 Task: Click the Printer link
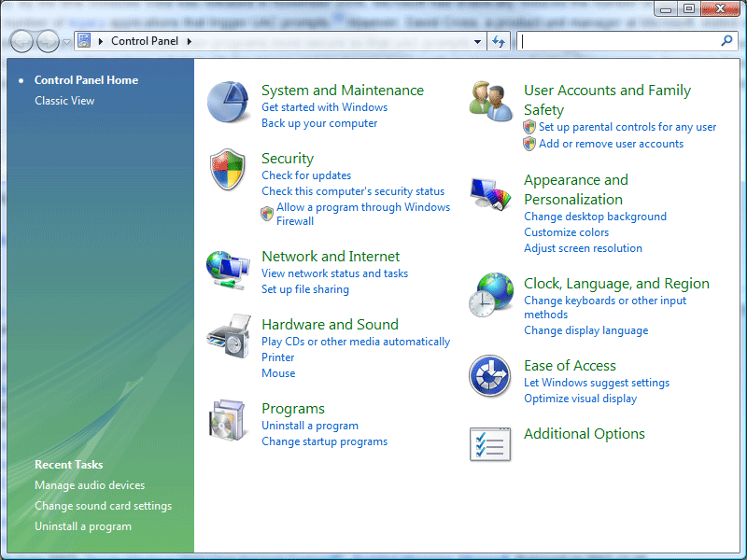(x=277, y=357)
